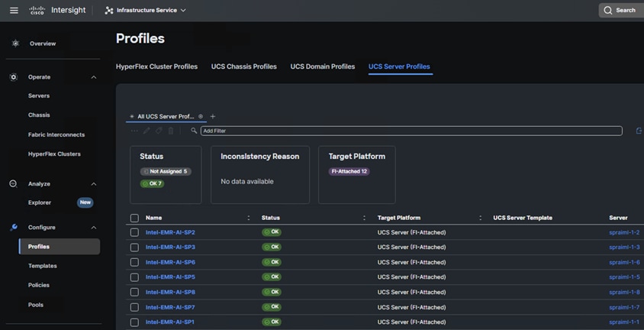The width and height of the screenshot is (644, 330).
Task: Check the Intel-EMR-AI-SP8 row checkbox
Action: tap(134, 293)
